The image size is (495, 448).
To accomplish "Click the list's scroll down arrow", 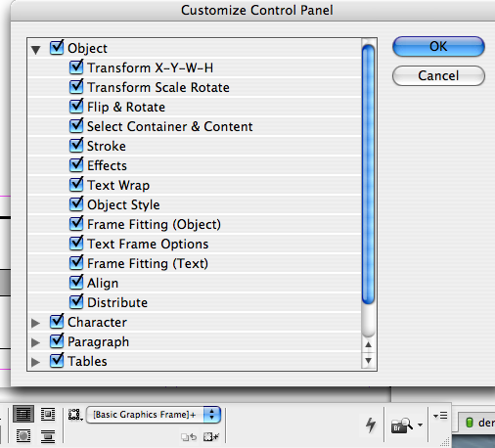I will (369, 360).
